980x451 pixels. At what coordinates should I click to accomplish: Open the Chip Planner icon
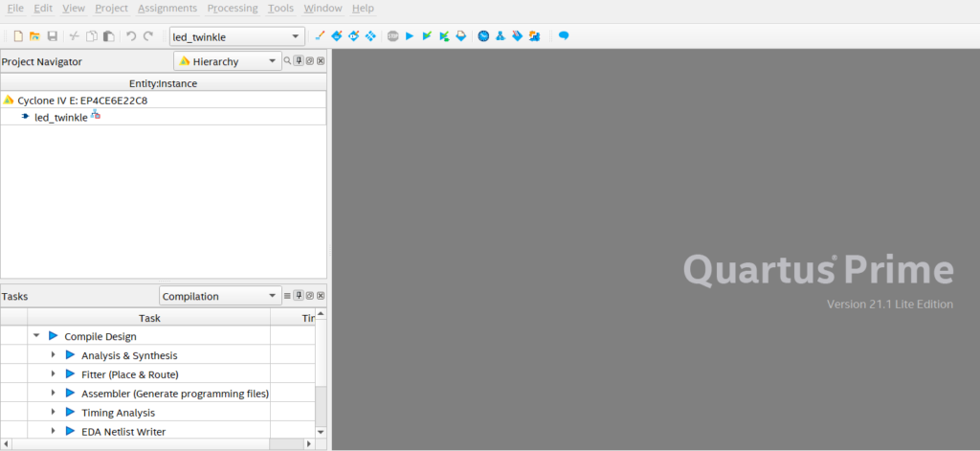point(370,35)
